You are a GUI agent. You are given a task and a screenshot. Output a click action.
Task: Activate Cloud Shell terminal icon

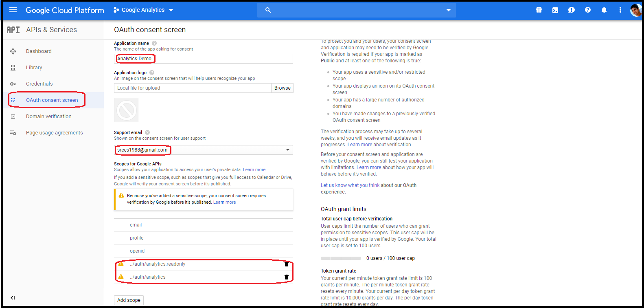pyautogui.click(x=555, y=10)
